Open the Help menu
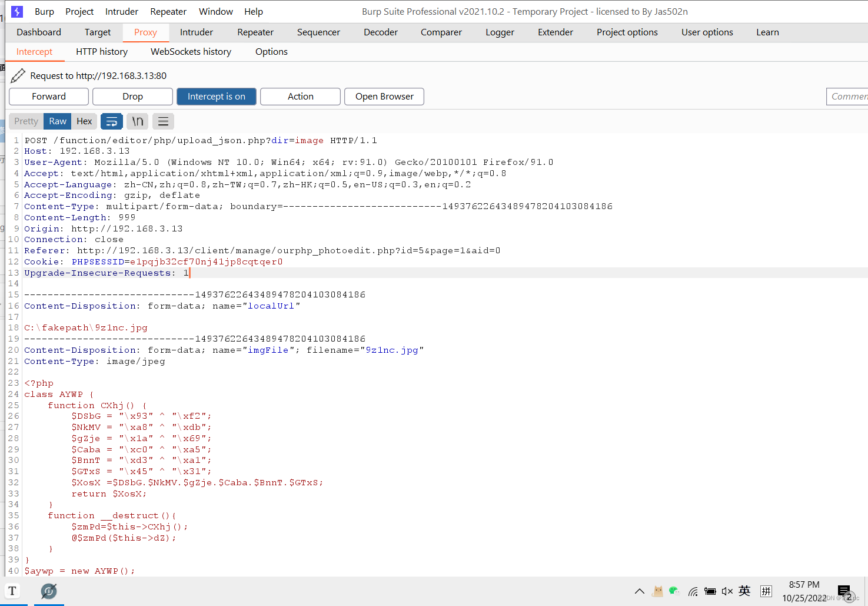Screen dimensions: 868x606 coord(254,11)
